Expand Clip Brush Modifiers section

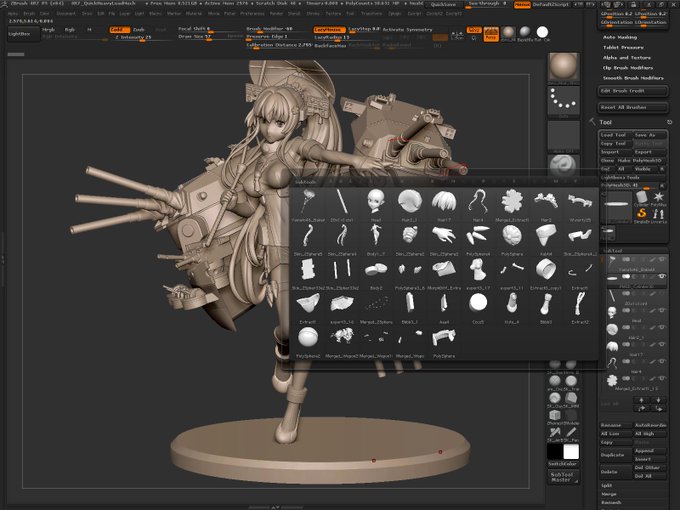click(x=628, y=68)
